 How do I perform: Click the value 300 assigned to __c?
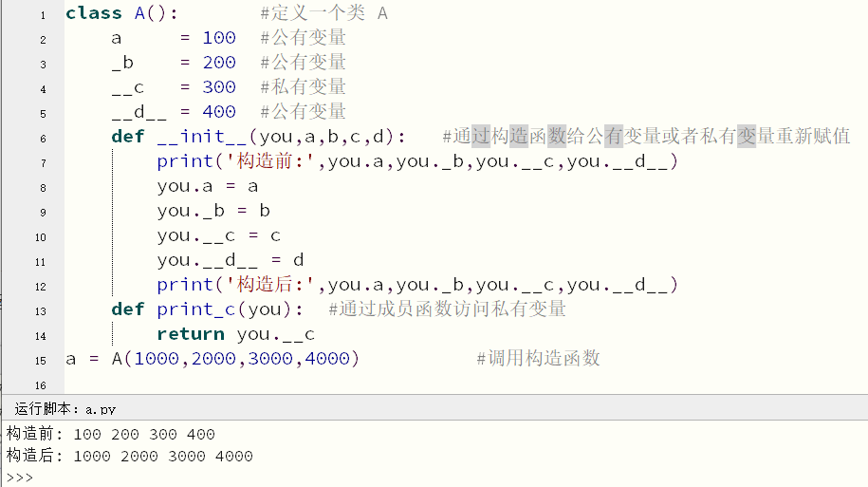[219, 87]
